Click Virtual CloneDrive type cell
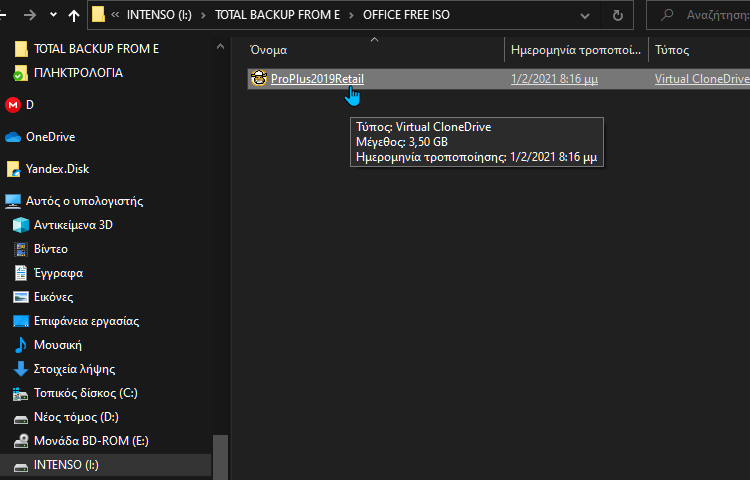The height and width of the screenshot is (480, 750). [x=702, y=79]
